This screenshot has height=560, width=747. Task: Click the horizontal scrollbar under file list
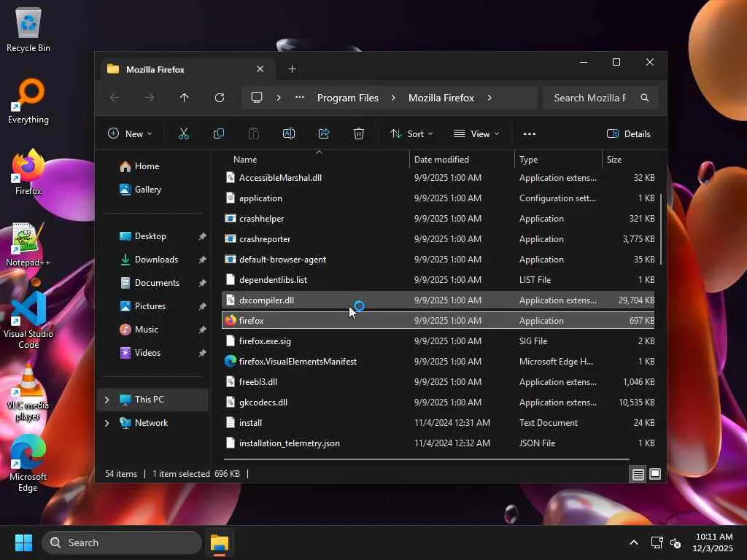coord(426,459)
